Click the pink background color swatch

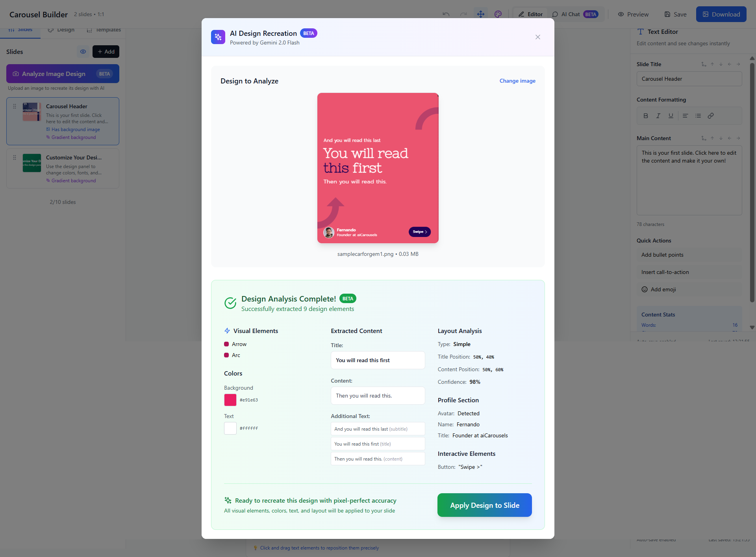coord(230,400)
